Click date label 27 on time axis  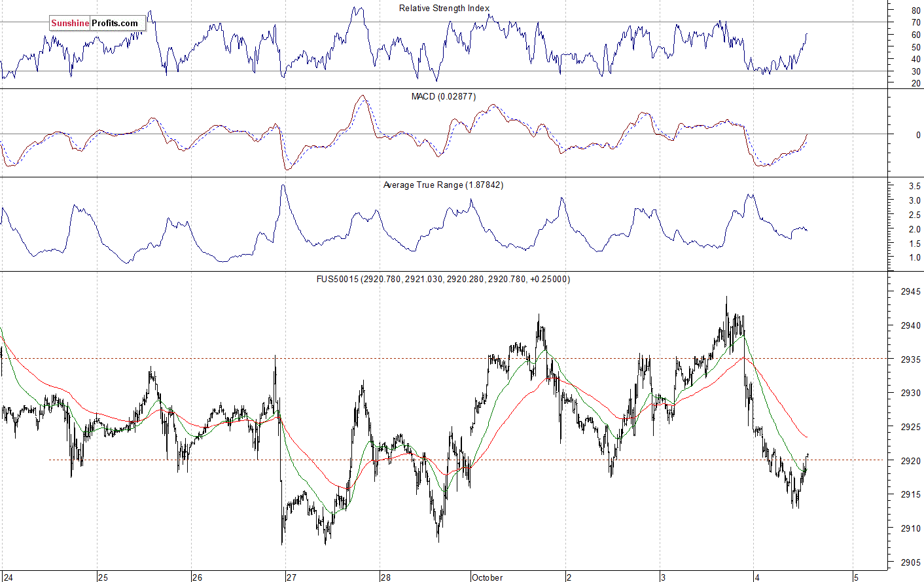coord(291,577)
